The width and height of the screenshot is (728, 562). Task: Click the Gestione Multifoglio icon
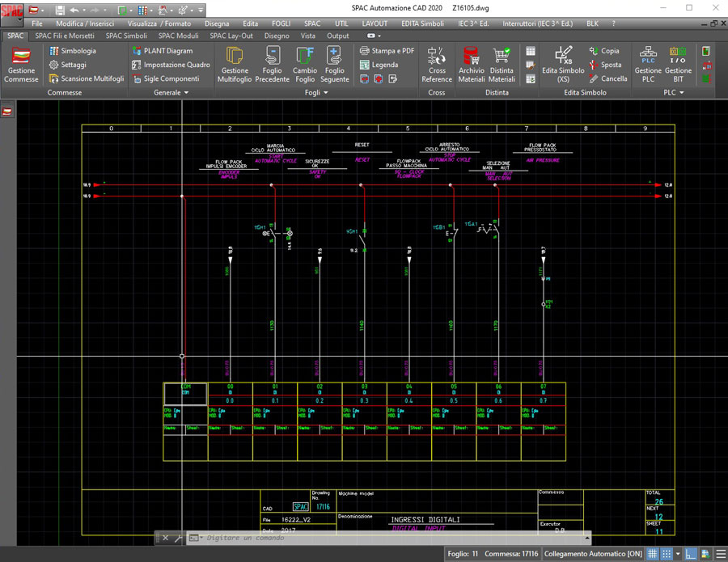tap(235, 64)
